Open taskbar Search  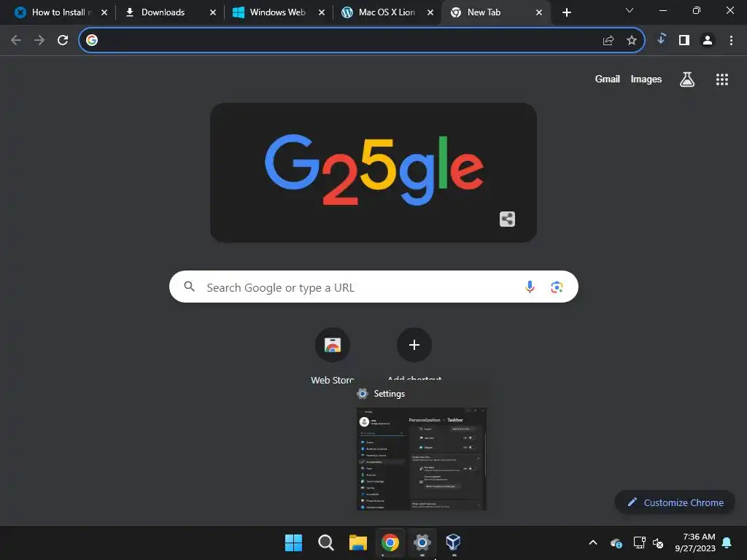click(326, 542)
